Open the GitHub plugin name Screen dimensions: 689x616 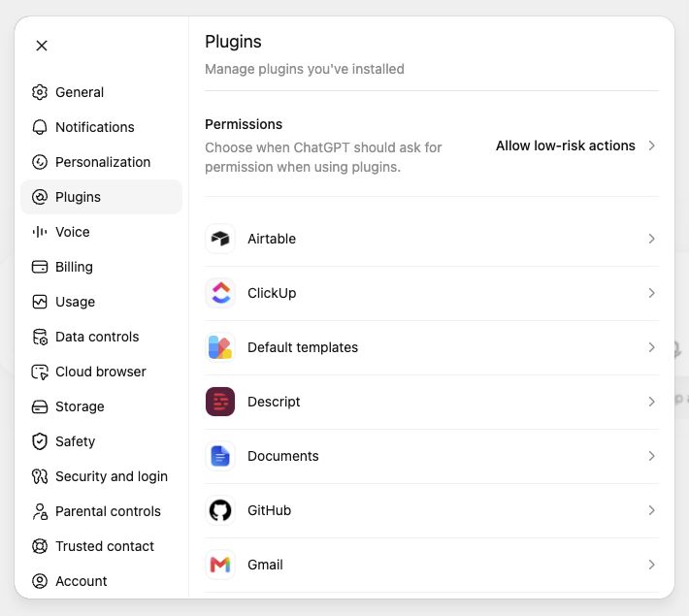pyautogui.click(x=269, y=510)
